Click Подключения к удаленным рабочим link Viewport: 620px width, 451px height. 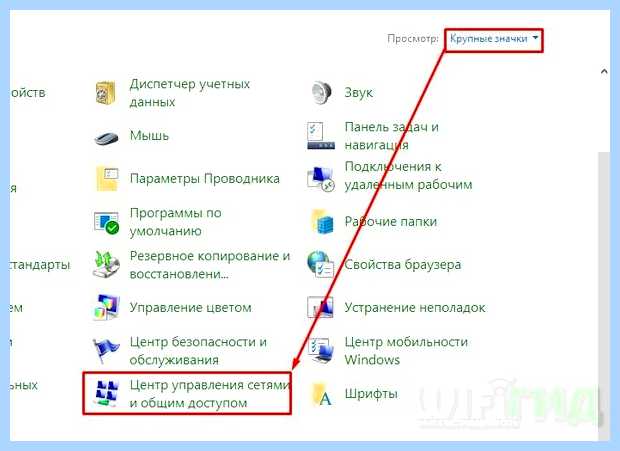tap(408, 175)
